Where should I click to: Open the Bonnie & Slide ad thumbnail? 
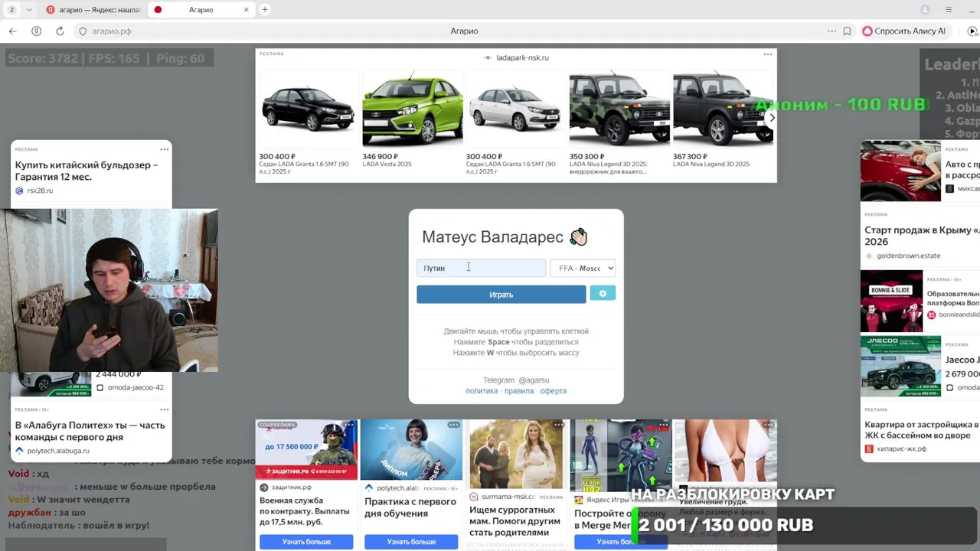891,301
